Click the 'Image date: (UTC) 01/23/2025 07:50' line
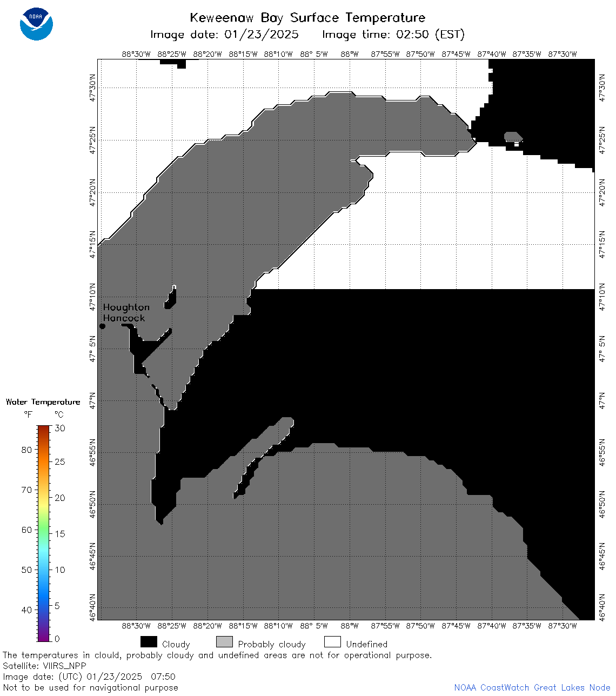The width and height of the screenshot is (616, 696). [89, 677]
